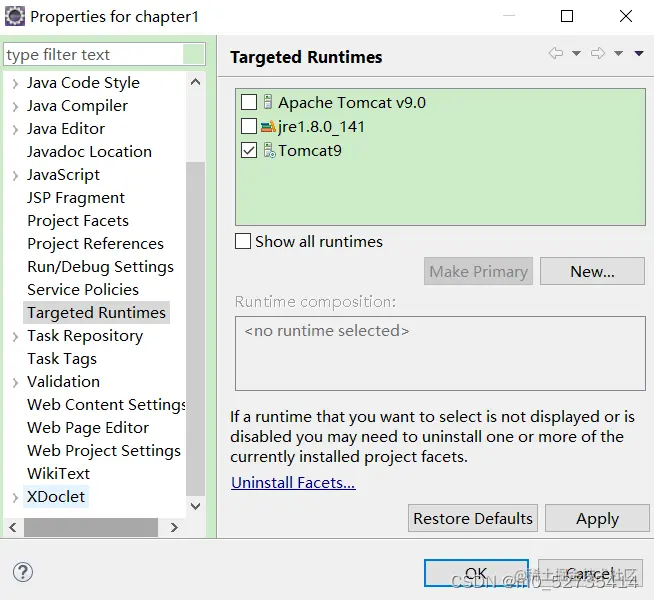Expand the JavaScript node

pos(15,175)
